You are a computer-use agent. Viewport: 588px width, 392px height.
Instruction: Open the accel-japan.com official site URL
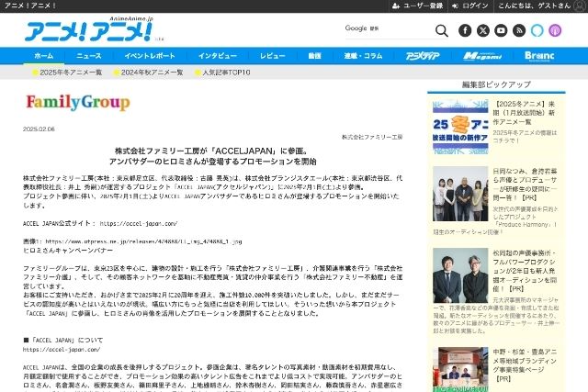pos(139,223)
